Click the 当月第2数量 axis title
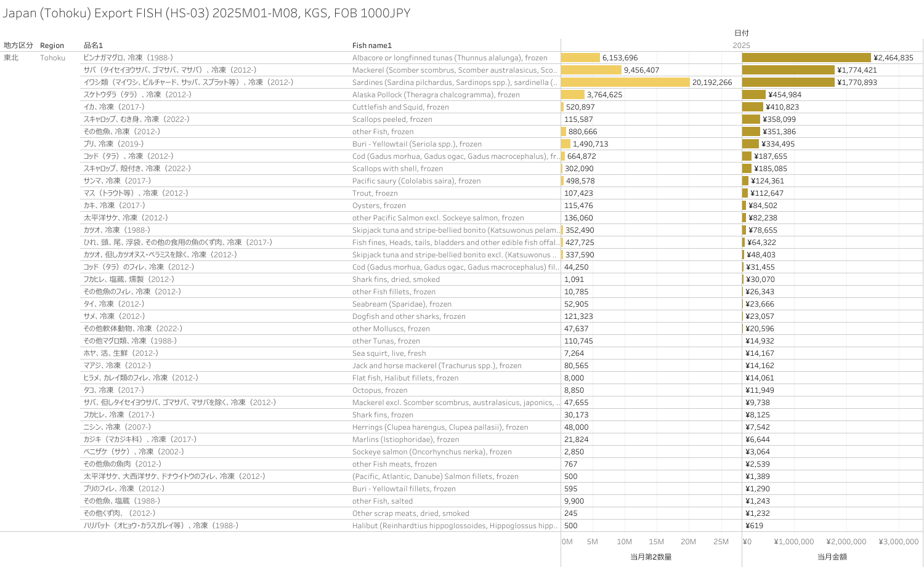This screenshot has width=924, height=567. pos(650,557)
